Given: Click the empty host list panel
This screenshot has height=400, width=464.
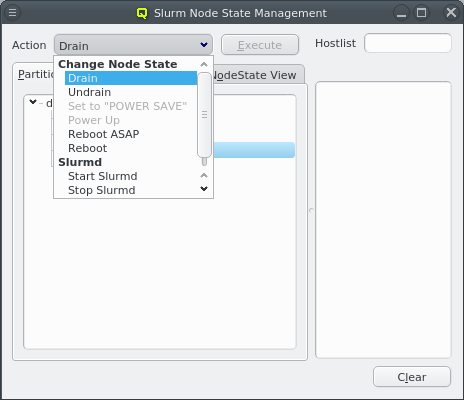Looking at the screenshot, I should coord(383,220).
